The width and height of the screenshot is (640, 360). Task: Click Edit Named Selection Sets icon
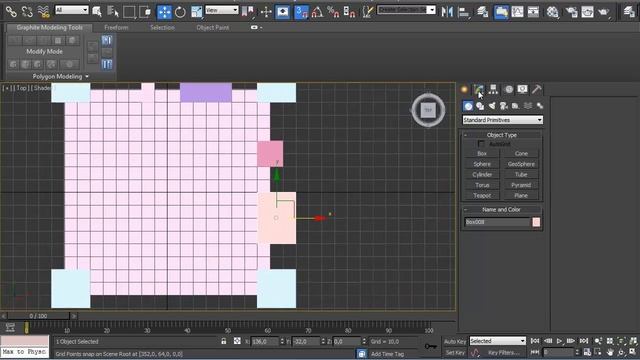(x=368, y=11)
